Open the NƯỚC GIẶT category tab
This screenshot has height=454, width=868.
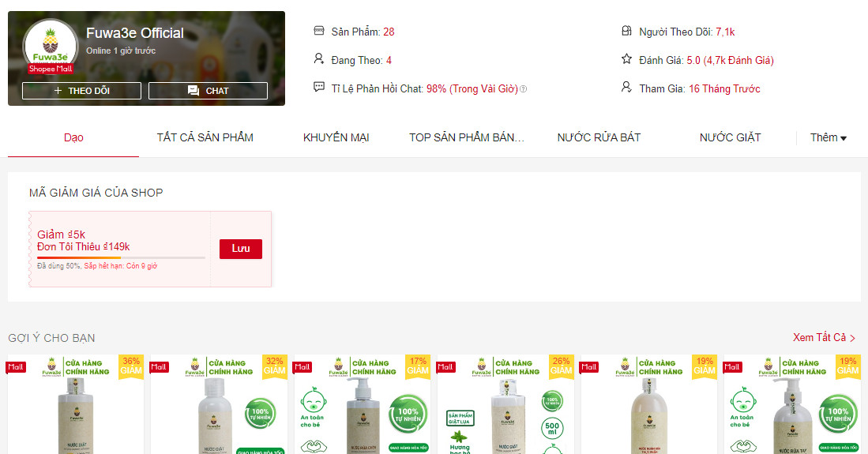click(730, 138)
